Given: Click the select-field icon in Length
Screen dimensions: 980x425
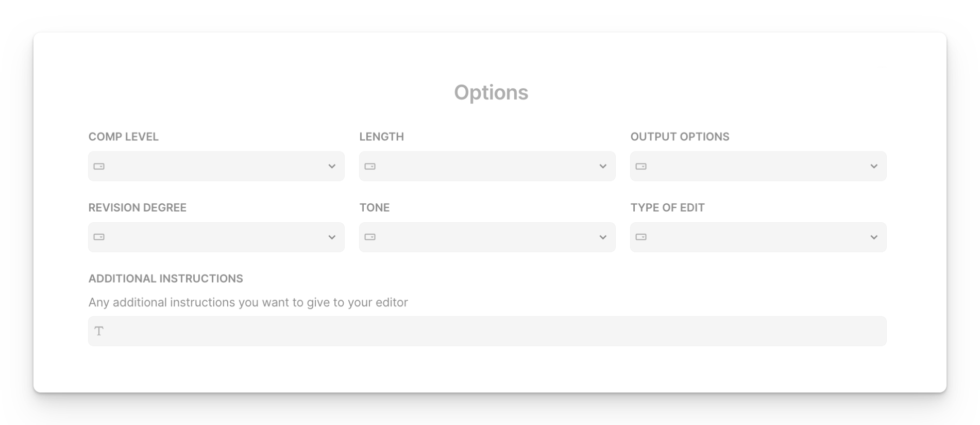Looking at the screenshot, I should (x=370, y=166).
